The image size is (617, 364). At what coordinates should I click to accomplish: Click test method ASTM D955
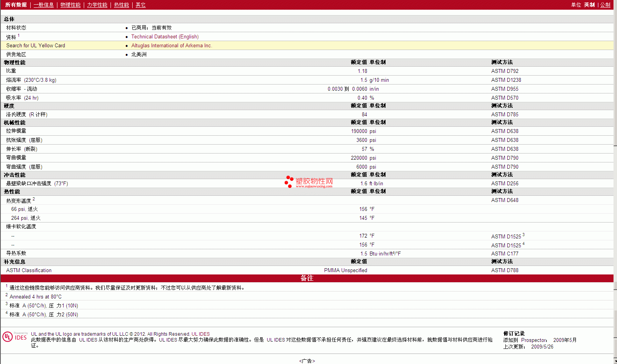(505, 89)
